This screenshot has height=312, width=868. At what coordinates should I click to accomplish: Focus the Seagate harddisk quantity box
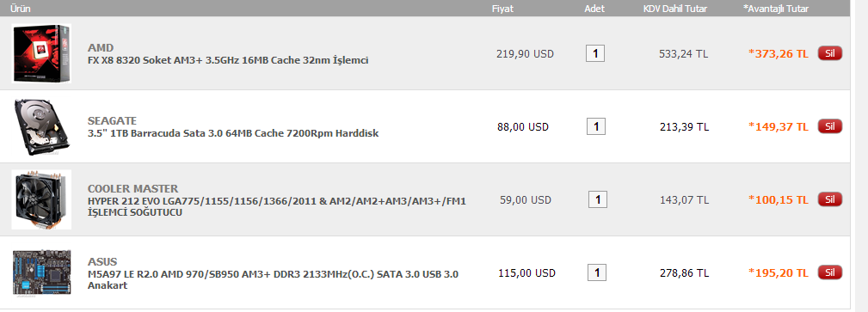coord(596,126)
